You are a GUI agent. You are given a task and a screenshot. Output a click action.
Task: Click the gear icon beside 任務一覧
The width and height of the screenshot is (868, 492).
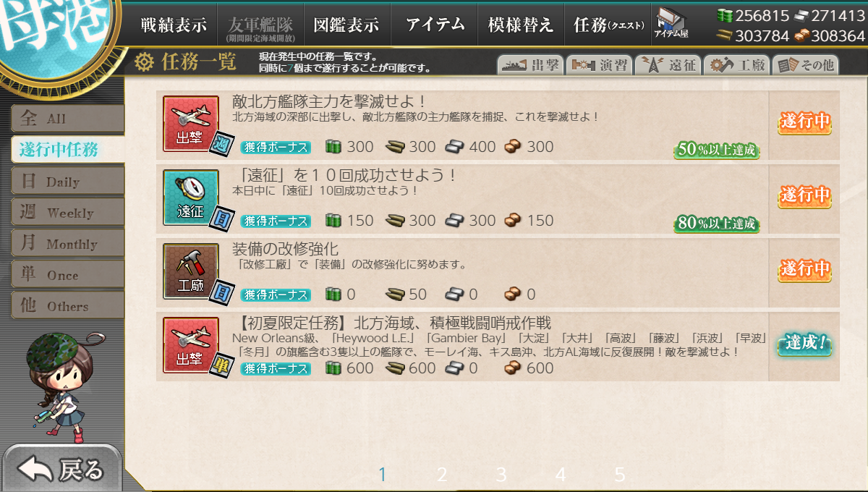[144, 62]
